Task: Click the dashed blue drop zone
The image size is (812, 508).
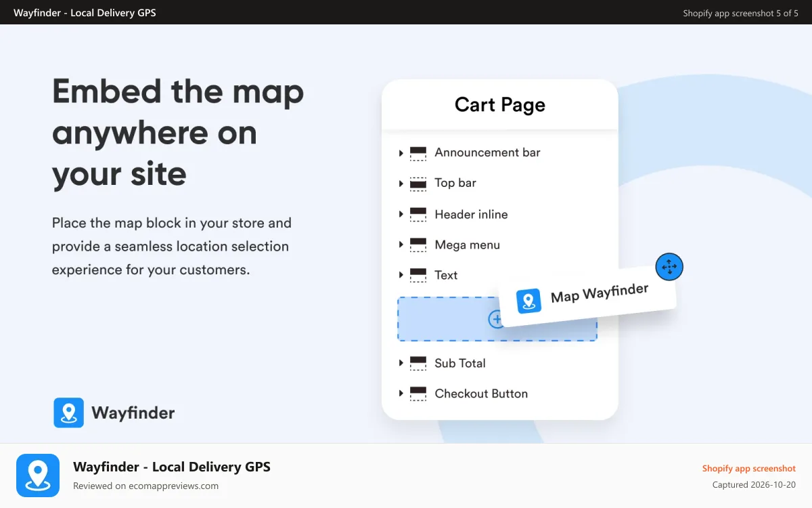Action: pos(497,319)
